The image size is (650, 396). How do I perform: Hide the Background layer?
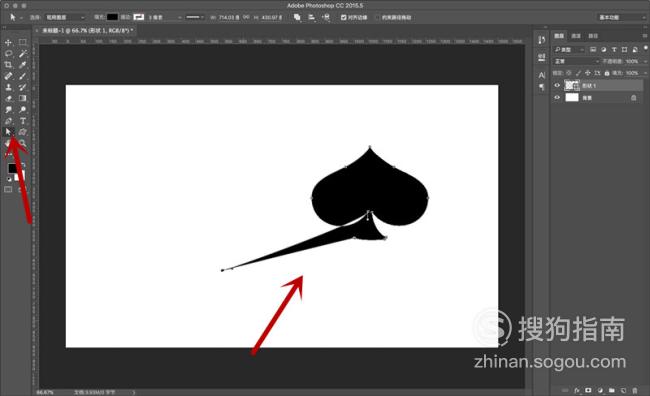[x=557, y=97]
